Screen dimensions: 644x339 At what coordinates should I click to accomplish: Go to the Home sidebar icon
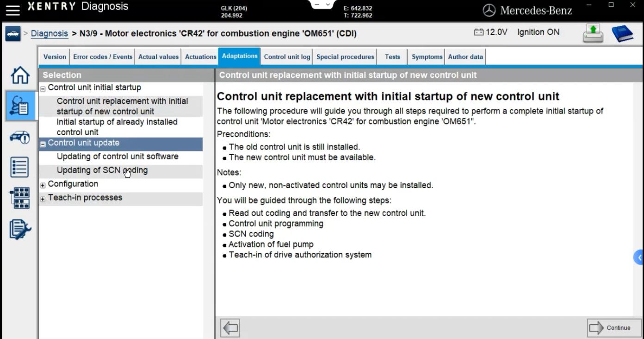[x=20, y=75]
